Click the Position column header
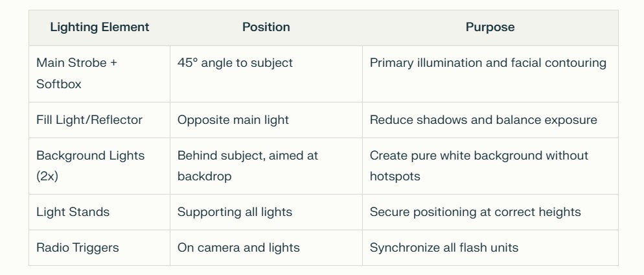Viewport: 644px width, 275px height. (x=266, y=27)
